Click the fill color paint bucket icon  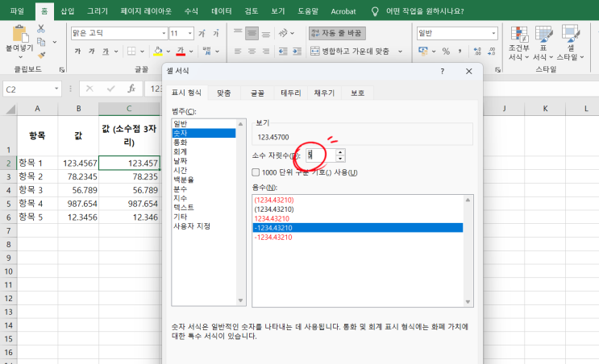[x=158, y=51]
